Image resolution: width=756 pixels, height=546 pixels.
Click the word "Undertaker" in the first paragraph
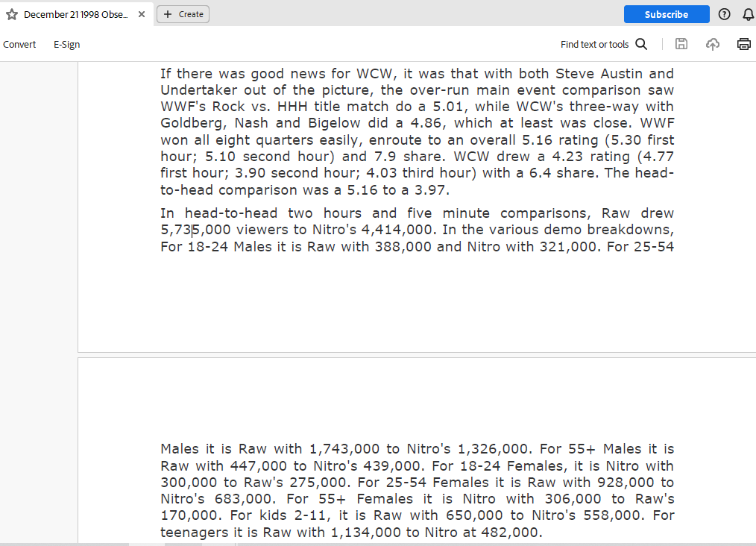tap(198, 90)
